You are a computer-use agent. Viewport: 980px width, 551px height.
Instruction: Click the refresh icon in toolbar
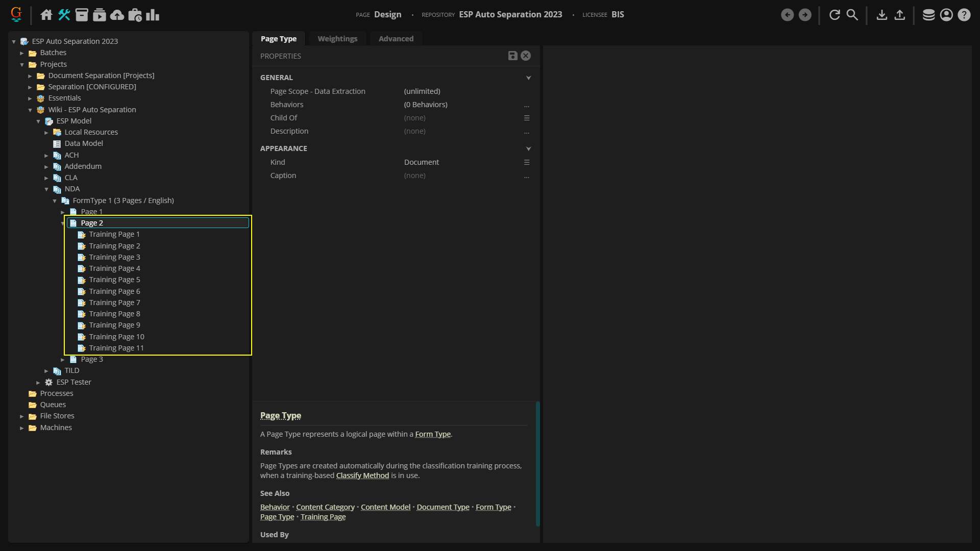[x=835, y=15]
